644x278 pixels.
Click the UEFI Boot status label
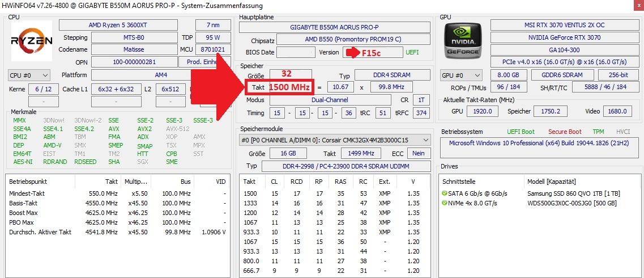521,132
